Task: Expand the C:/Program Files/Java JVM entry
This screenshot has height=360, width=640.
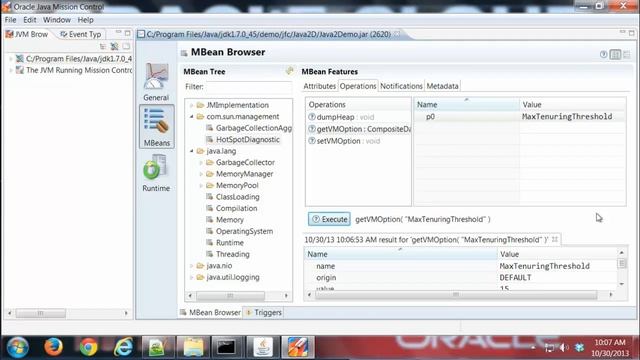Action: coord(11,59)
